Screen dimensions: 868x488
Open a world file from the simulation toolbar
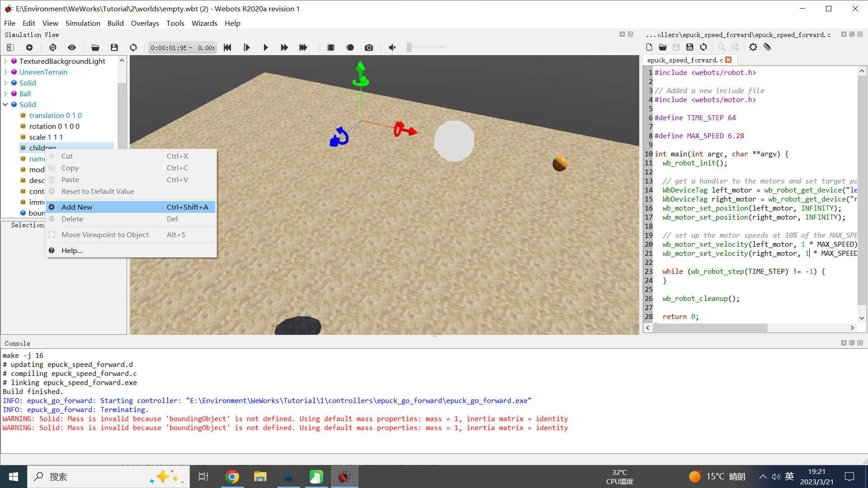click(95, 47)
